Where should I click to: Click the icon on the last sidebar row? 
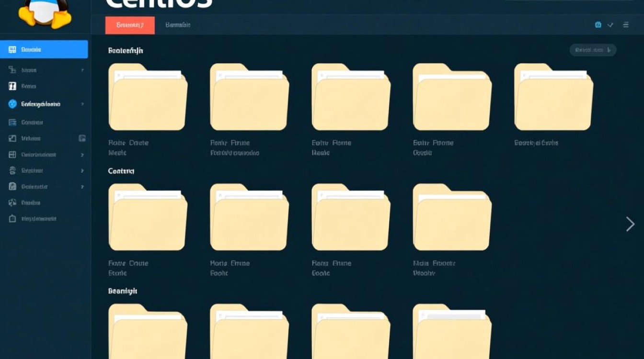click(x=12, y=219)
